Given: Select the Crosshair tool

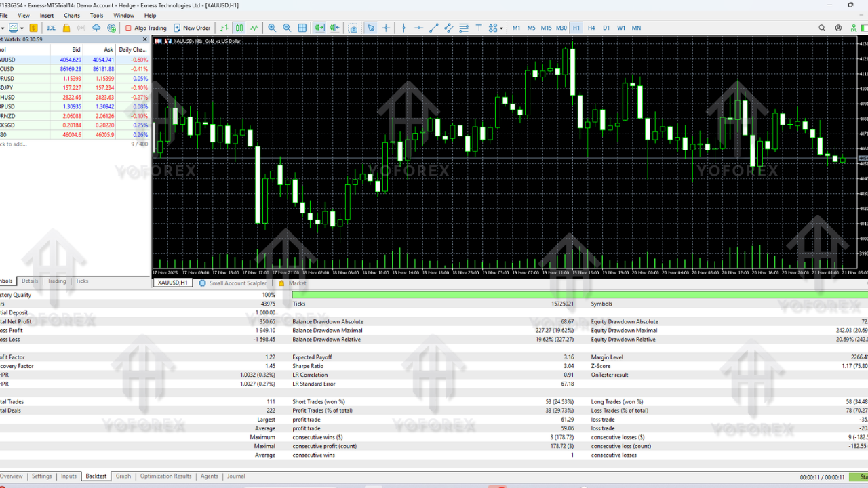Looking at the screenshot, I should 387,28.
